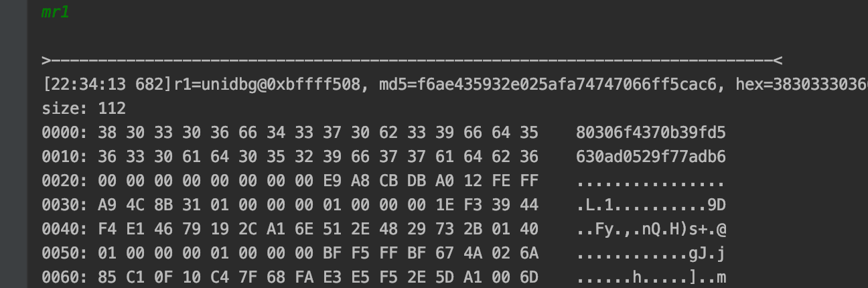Click the size: 112 line
The width and height of the screenshot is (868, 288).
[84, 109]
